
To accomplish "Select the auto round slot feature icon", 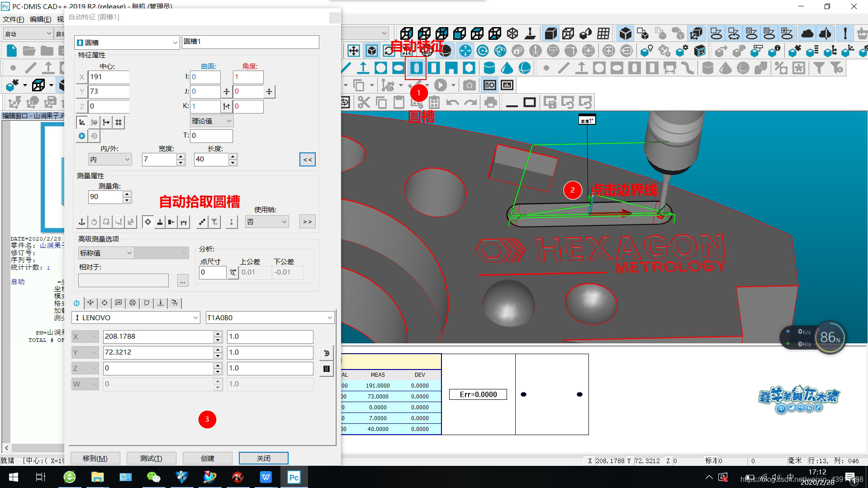I will pos(416,68).
